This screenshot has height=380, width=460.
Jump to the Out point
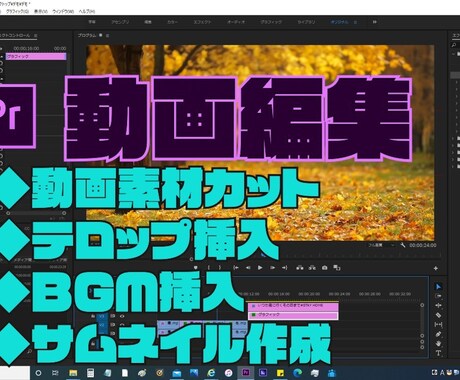[284, 268]
